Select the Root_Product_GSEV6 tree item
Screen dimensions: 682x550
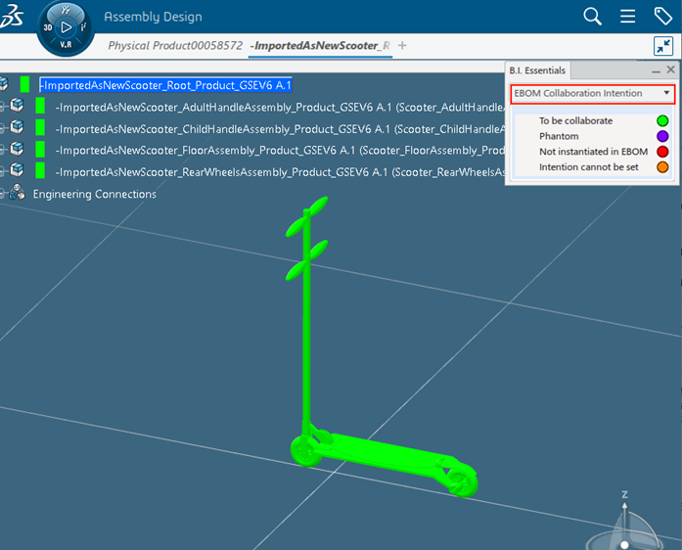pos(165,85)
